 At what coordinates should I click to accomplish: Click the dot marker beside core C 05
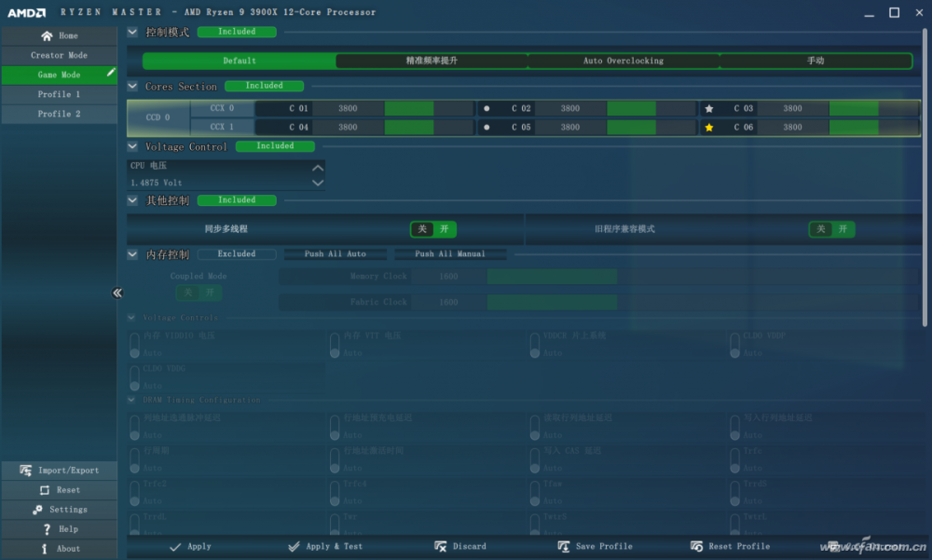(487, 128)
